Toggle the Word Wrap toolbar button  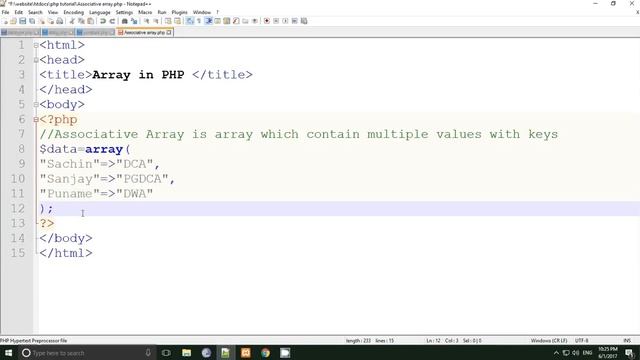pos(190,21)
